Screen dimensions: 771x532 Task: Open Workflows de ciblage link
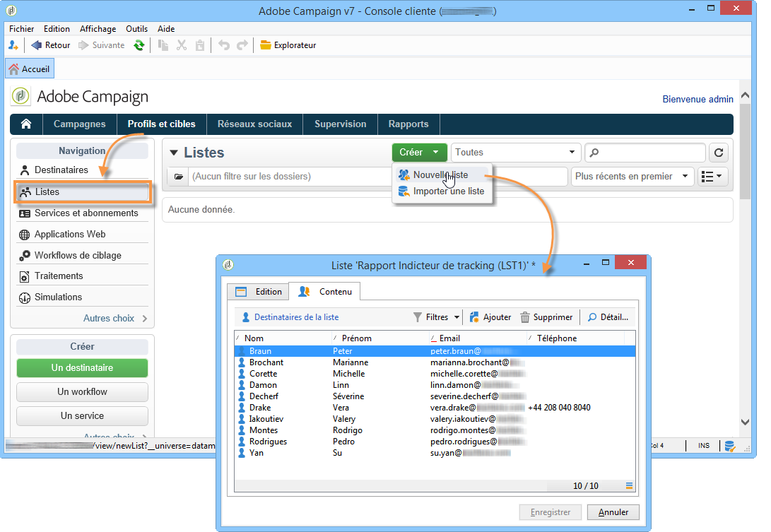(82, 255)
